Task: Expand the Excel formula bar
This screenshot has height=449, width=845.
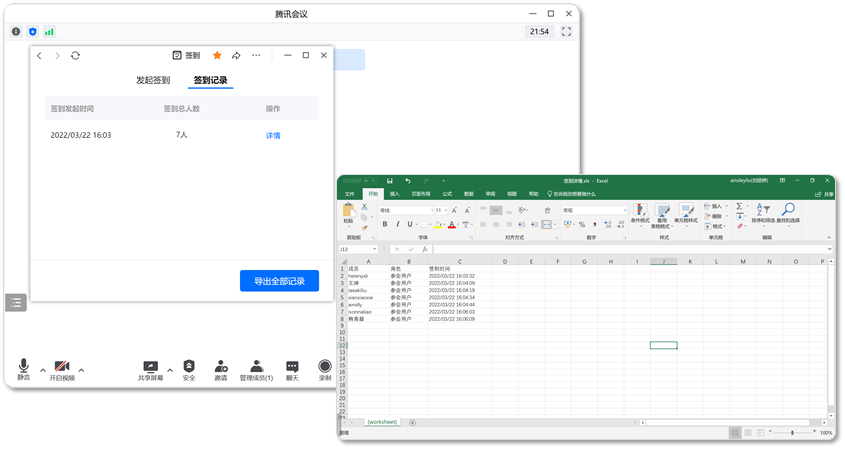Action: point(829,249)
